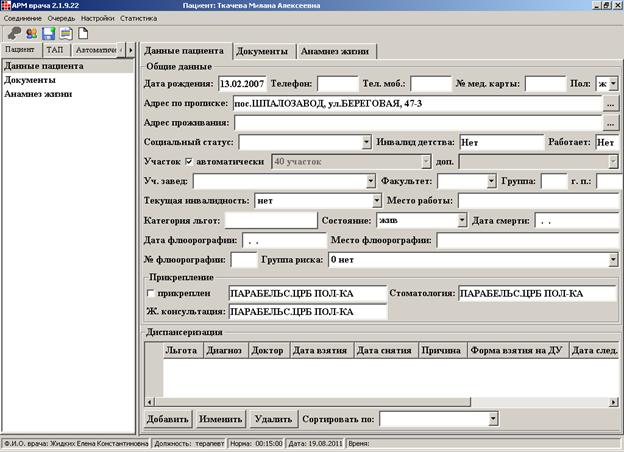The image size is (624, 452).
Task: Open the Состояние dropdown
Action: 462,220
